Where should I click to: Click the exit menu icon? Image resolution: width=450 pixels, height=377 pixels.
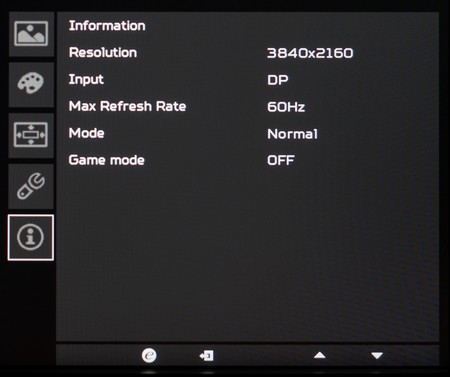[207, 356]
